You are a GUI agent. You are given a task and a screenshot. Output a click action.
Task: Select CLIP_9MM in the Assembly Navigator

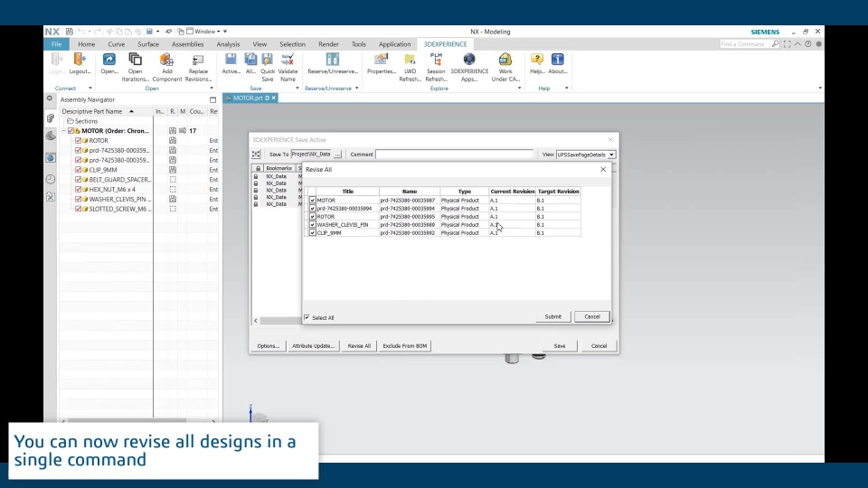(103, 170)
